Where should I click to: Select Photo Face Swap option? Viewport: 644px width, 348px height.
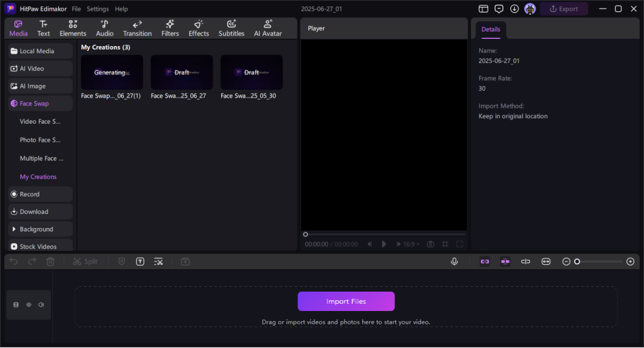(x=40, y=140)
